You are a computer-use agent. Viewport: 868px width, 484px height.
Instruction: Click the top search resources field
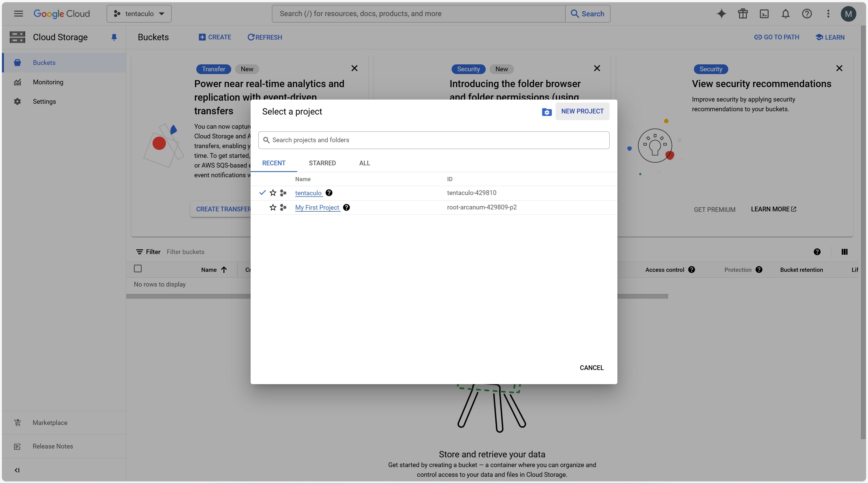[419, 14]
